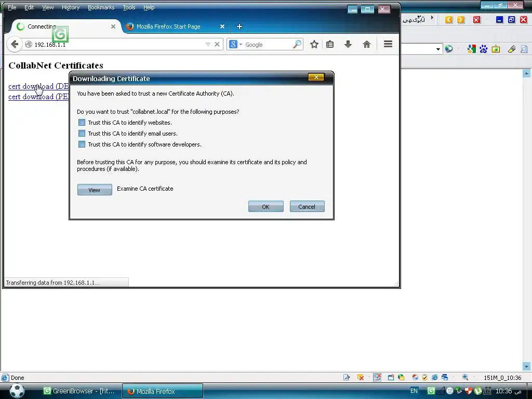532x399 pixels.
Task: Click GreenBrowser status bar new window icon
Action: tap(391, 377)
